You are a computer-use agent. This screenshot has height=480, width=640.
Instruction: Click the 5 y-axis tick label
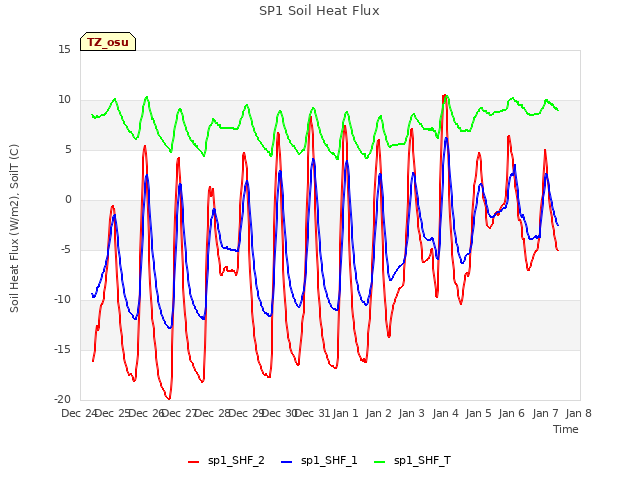point(68,150)
